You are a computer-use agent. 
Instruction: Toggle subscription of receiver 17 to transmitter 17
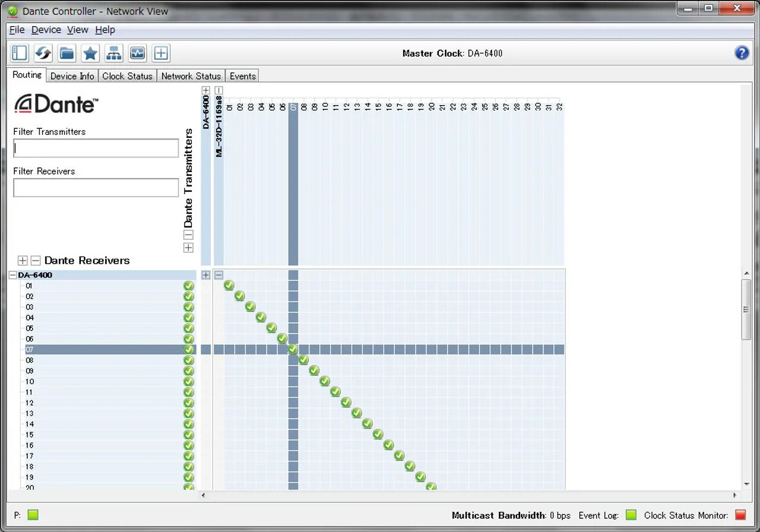[400, 456]
